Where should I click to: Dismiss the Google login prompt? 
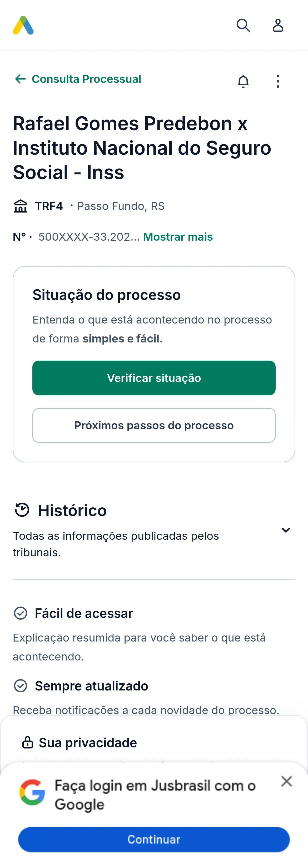[x=286, y=781]
